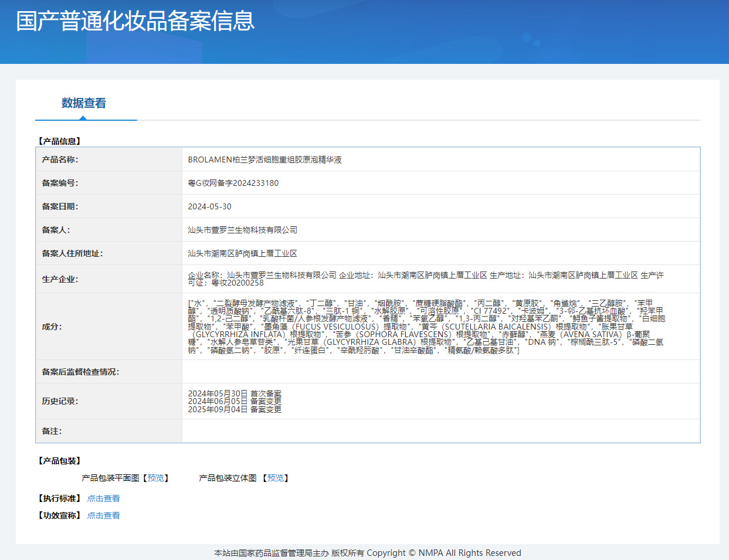Click the 备案日期 row label
This screenshot has width=729, height=560.
(60, 206)
